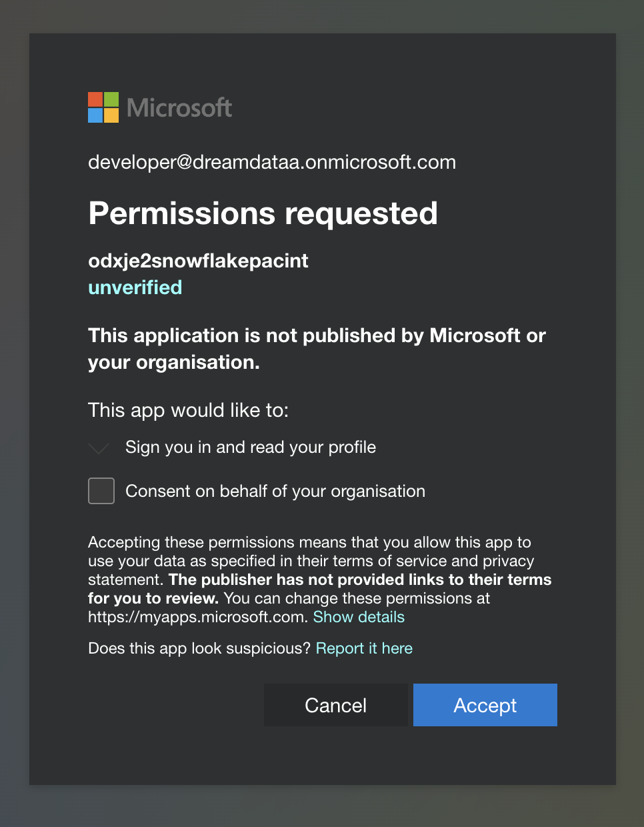The height and width of the screenshot is (827, 644).
Task: Click 'Sign you in and read your profile'
Action: pos(251,447)
